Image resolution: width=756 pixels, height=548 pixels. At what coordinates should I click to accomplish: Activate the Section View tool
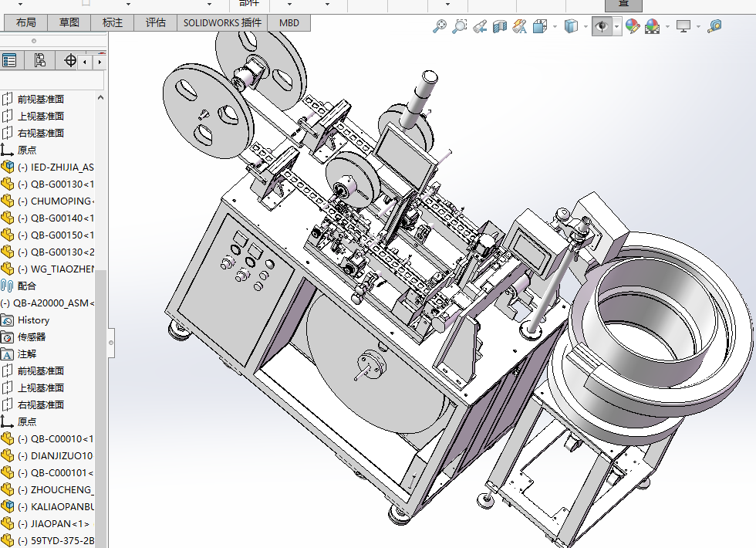[x=500, y=26]
